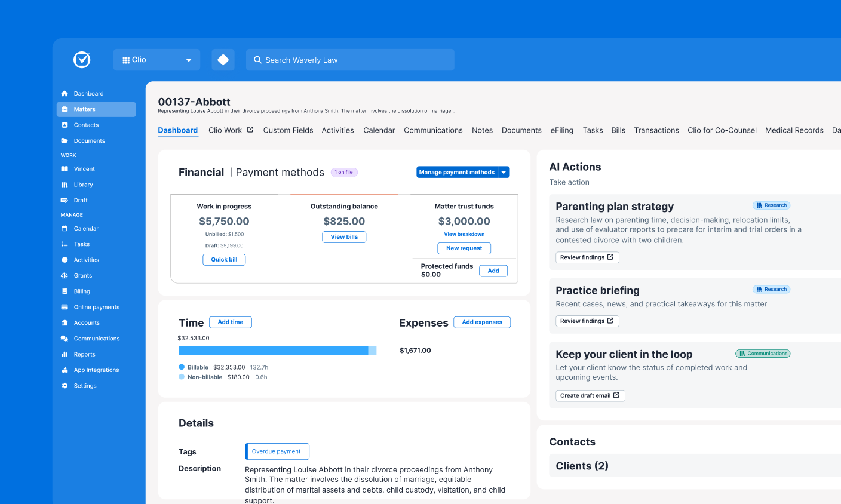The height and width of the screenshot is (504, 841).
Task: Open the Bills tab
Action: click(618, 130)
